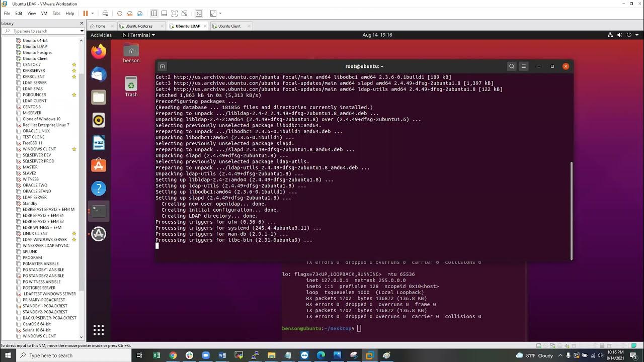Pause the virtual machine with the orange pause icon
Image resolution: width=644 pixels, height=362 pixels.
pyautogui.click(x=85, y=13)
